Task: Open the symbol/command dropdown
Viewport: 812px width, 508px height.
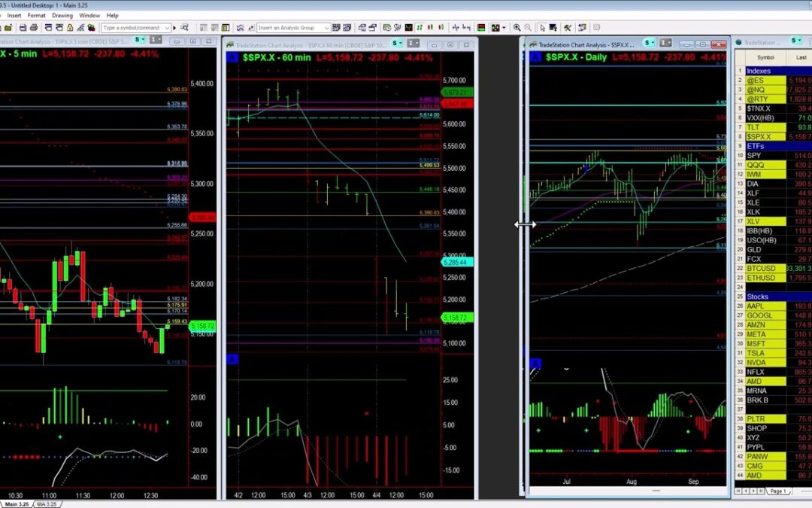Action: coord(167,28)
